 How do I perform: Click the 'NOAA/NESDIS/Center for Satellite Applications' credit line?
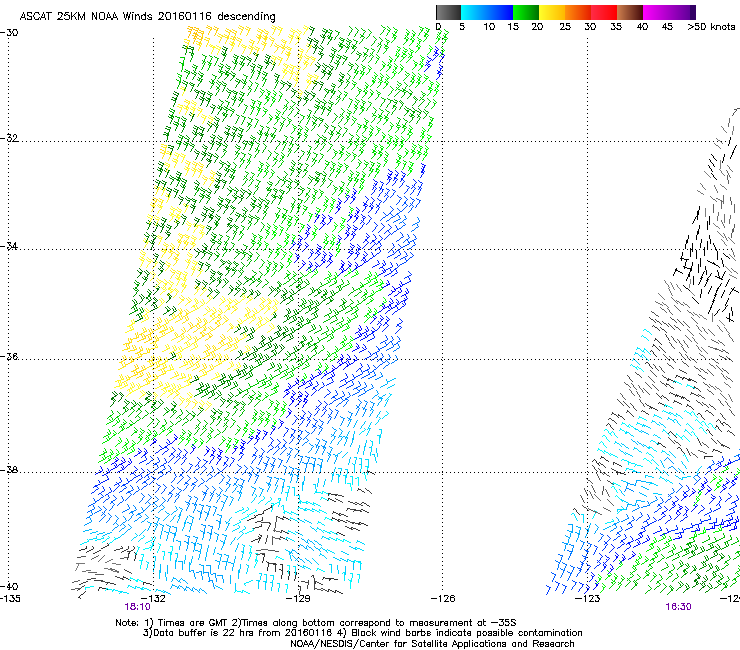(432, 644)
